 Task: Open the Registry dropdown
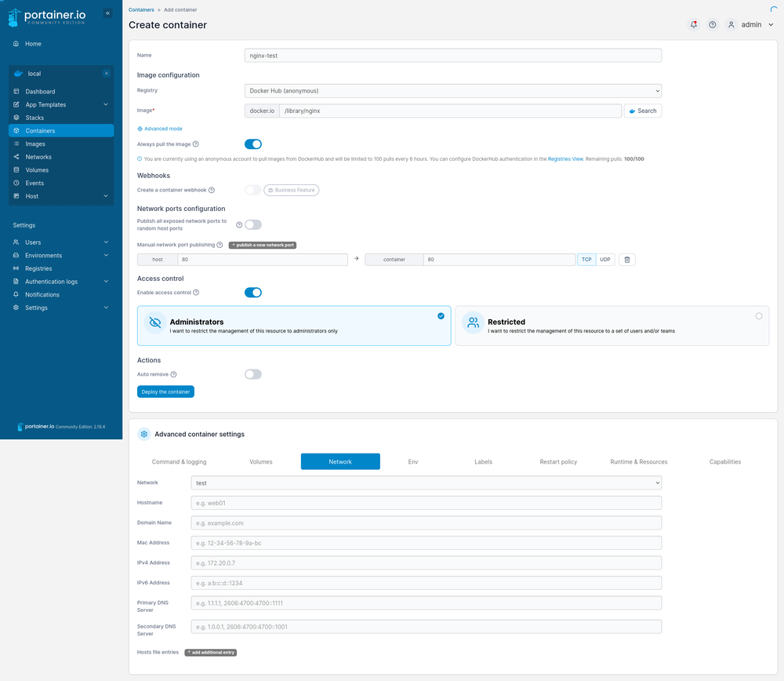(x=453, y=91)
